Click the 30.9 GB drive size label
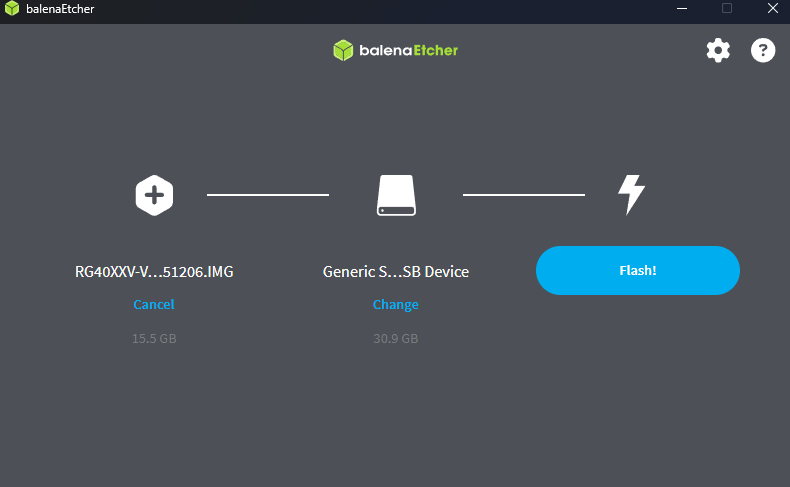Screen dimensions: 790x487 [396, 338]
